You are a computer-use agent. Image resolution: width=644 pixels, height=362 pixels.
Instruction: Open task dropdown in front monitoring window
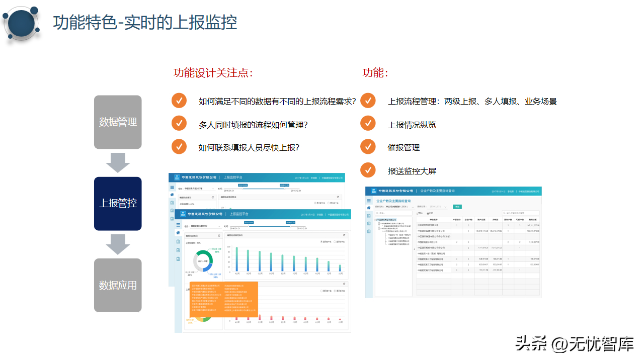[206, 226]
